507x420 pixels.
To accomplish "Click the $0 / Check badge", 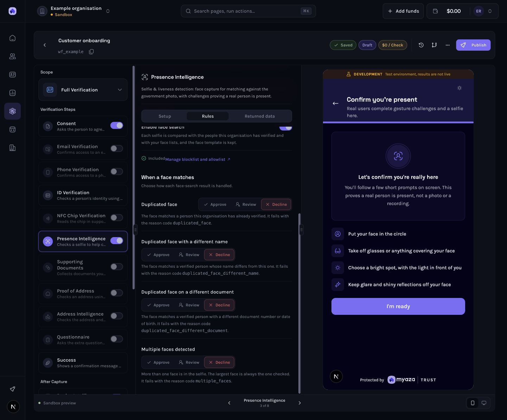I will click(x=393, y=45).
